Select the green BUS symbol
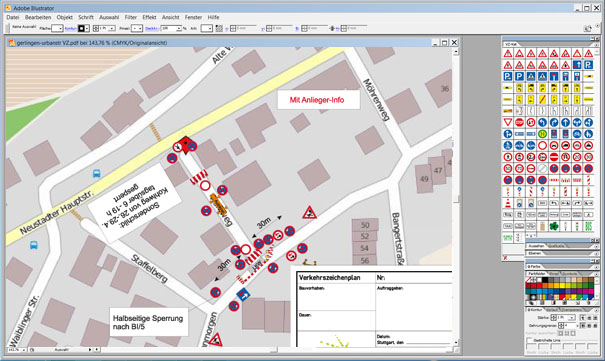 coord(588,226)
